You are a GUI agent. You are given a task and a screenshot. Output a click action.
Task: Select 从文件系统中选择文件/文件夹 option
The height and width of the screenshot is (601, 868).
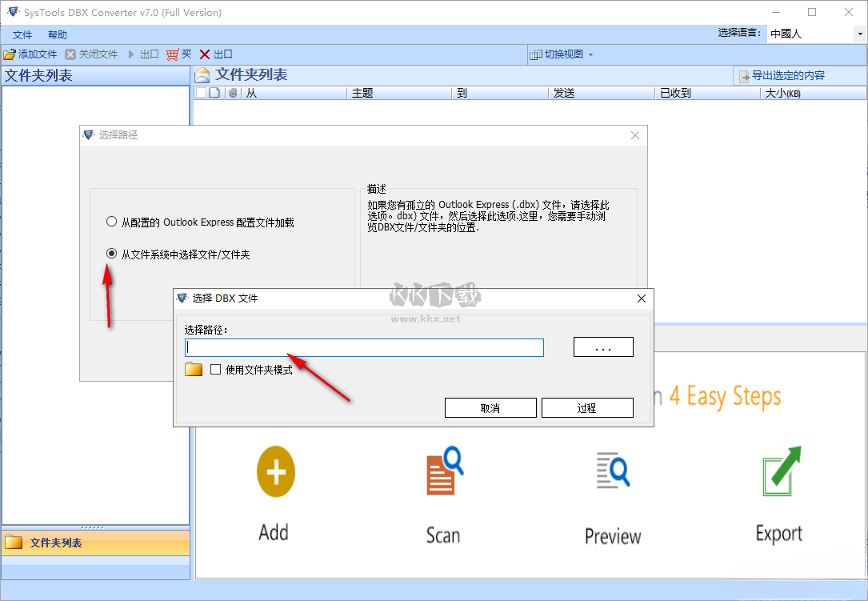tap(111, 254)
